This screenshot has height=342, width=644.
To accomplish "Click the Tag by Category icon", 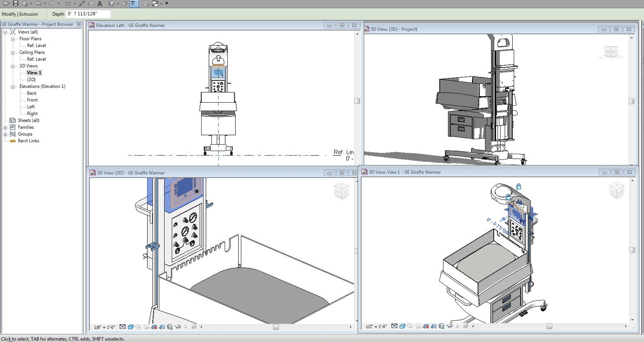I will 91,3.
